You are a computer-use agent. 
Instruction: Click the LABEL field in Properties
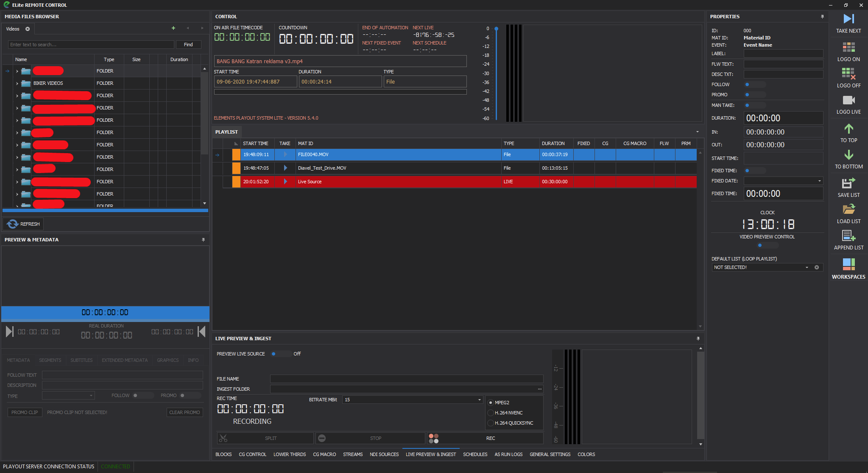coord(783,53)
